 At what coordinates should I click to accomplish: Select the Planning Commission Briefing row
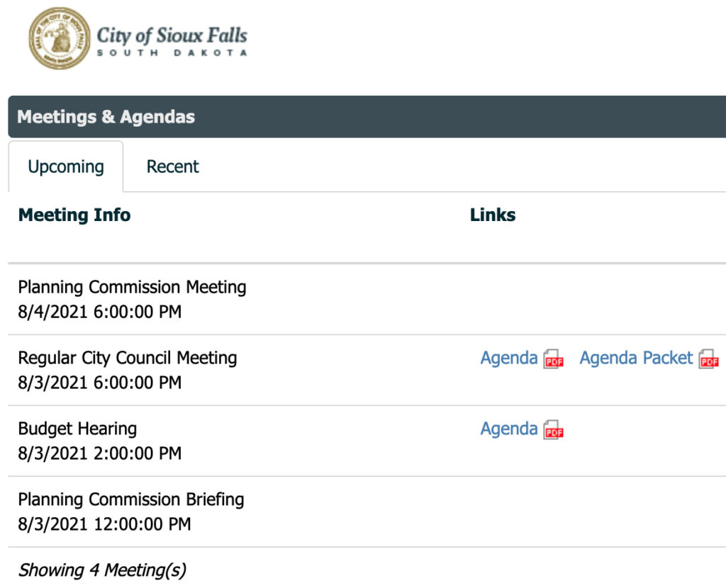367,511
